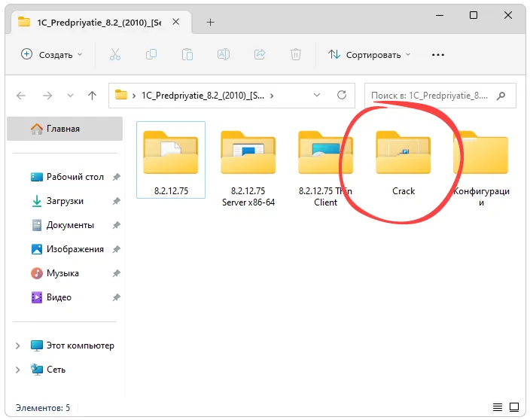This screenshot has height=420, width=530.
Task: Go forward with the right arrow
Action: tap(47, 96)
